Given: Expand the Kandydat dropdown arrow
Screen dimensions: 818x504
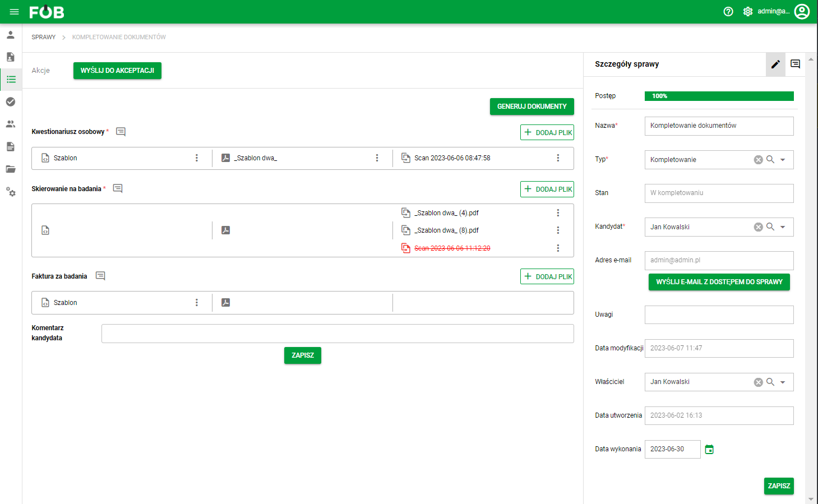Looking at the screenshot, I should tap(783, 227).
